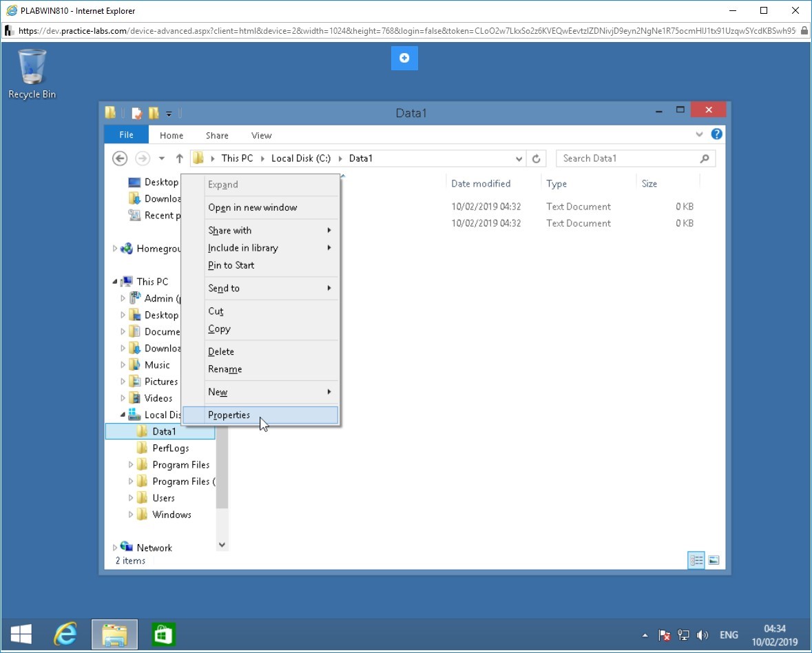Open File Explorer taskbar icon
This screenshot has height=653, width=812.
(x=114, y=634)
